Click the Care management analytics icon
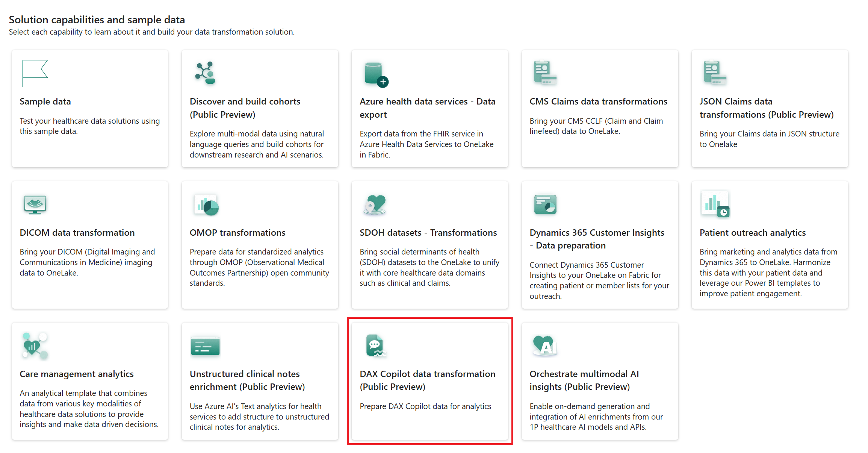The image size is (868, 453). click(35, 346)
